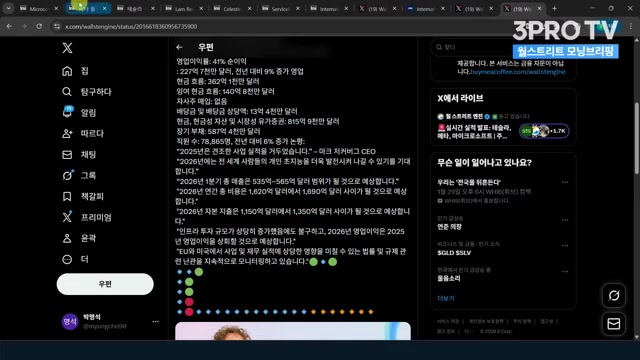This screenshot has height=360, width=640.
Task: Open More (더) circle icon
Action: [x=67, y=259]
